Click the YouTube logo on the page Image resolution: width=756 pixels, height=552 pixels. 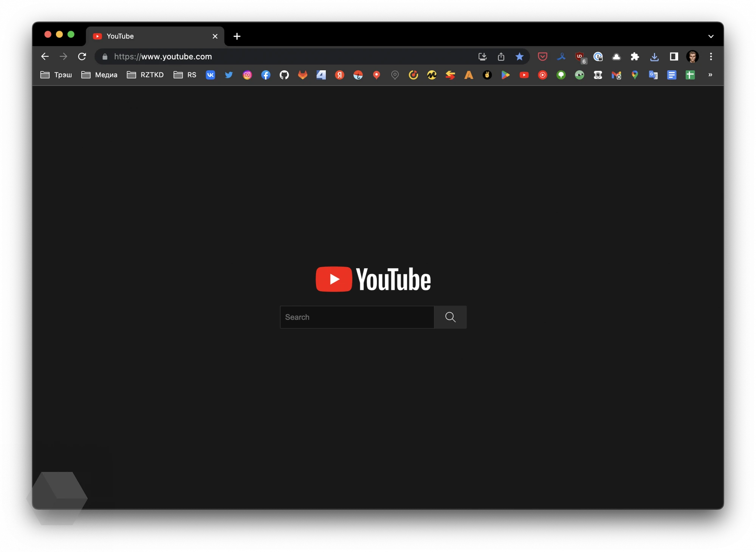pos(373,279)
